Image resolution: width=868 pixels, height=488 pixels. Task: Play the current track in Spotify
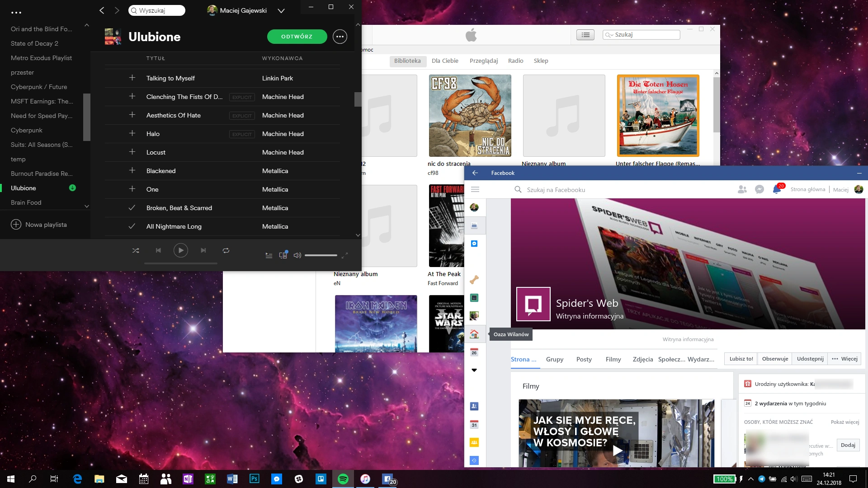coord(181,250)
